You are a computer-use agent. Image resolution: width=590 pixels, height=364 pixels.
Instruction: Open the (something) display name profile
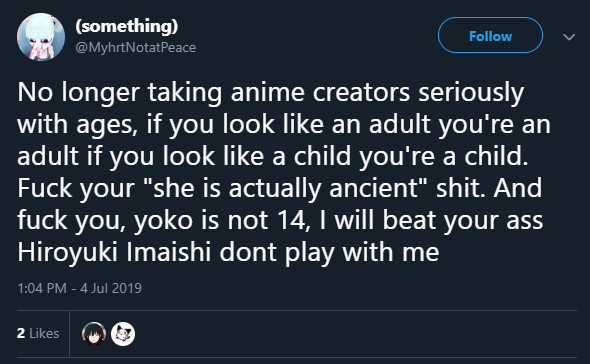point(126,26)
